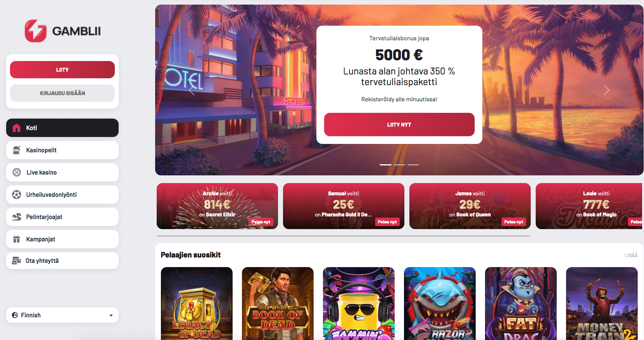Click the winners horizontal scrollbar

pyautogui.click(x=343, y=236)
